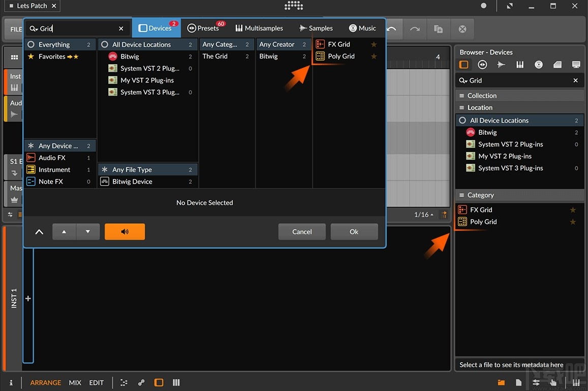Show Presets in the Browser panel
Image resolution: width=588 pixels, height=391 pixels.
[483, 65]
